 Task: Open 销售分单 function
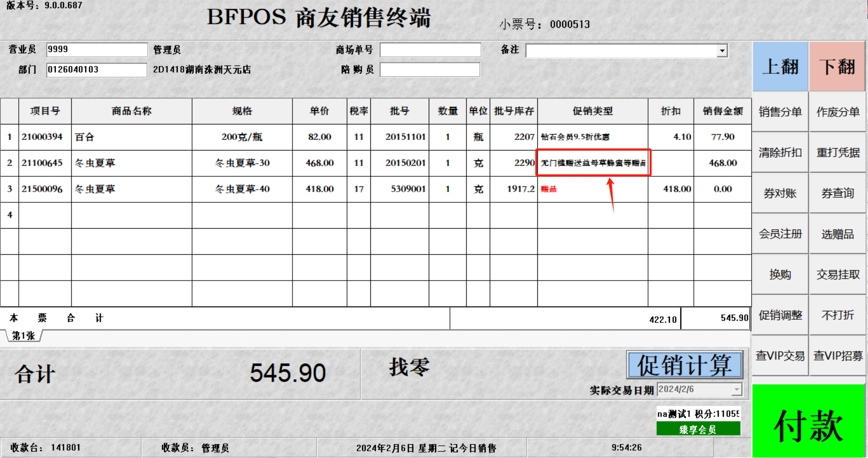click(780, 112)
